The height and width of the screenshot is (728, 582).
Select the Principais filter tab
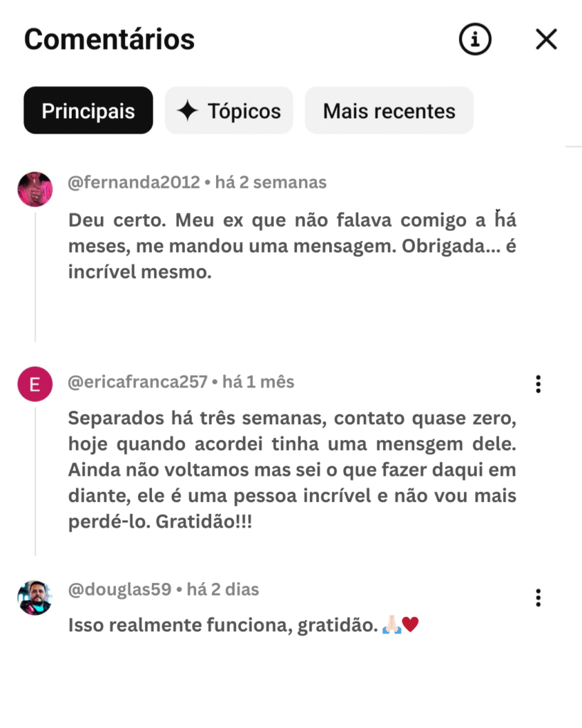[x=88, y=110]
